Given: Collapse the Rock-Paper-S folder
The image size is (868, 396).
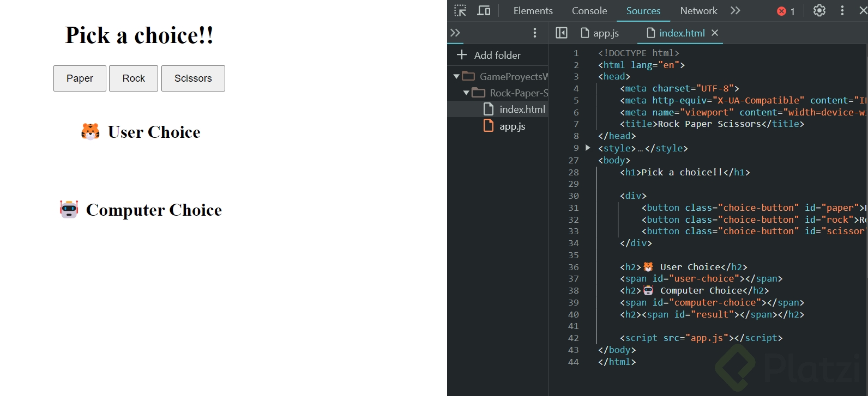Looking at the screenshot, I should click(x=466, y=93).
